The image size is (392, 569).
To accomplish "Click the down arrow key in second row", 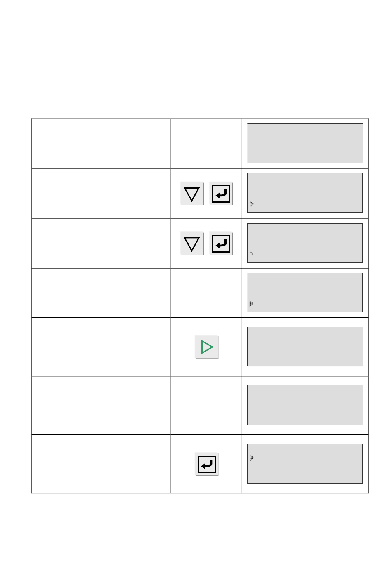I will click(x=192, y=194).
